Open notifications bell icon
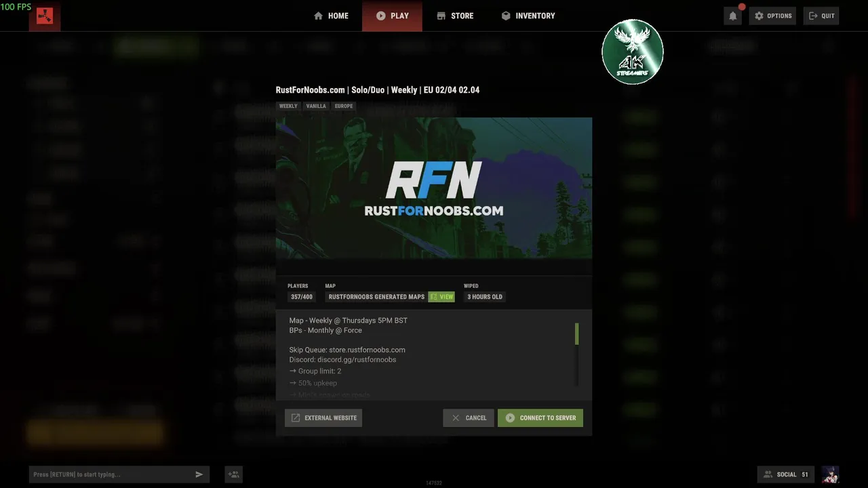The height and width of the screenshot is (488, 868). point(733,16)
